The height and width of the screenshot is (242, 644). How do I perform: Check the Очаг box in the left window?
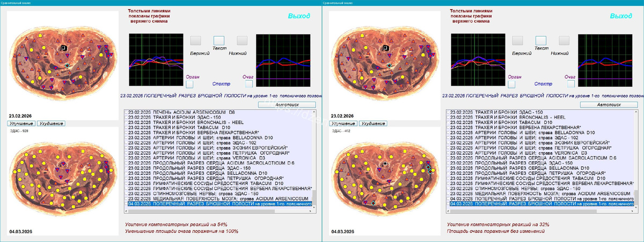250,84
